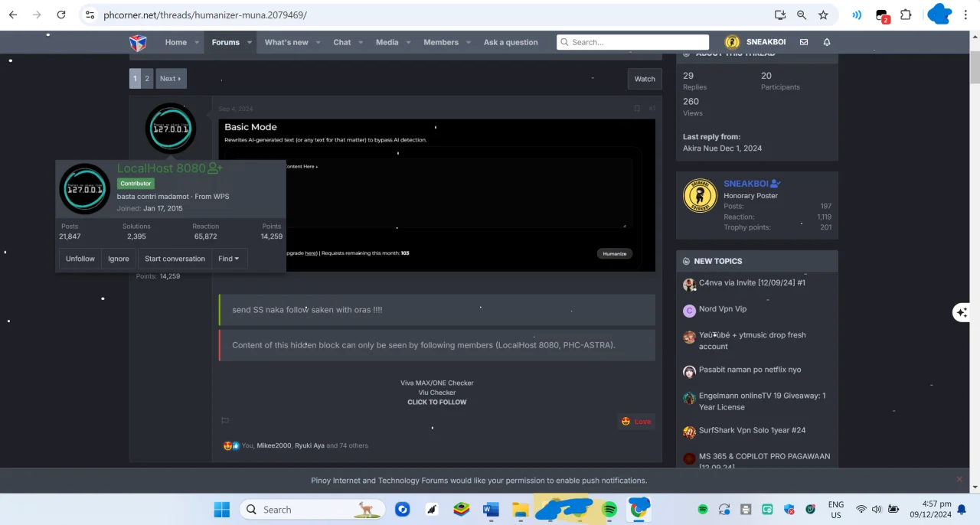Open the Forums nav item
This screenshot has width=980, height=525.
[225, 42]
